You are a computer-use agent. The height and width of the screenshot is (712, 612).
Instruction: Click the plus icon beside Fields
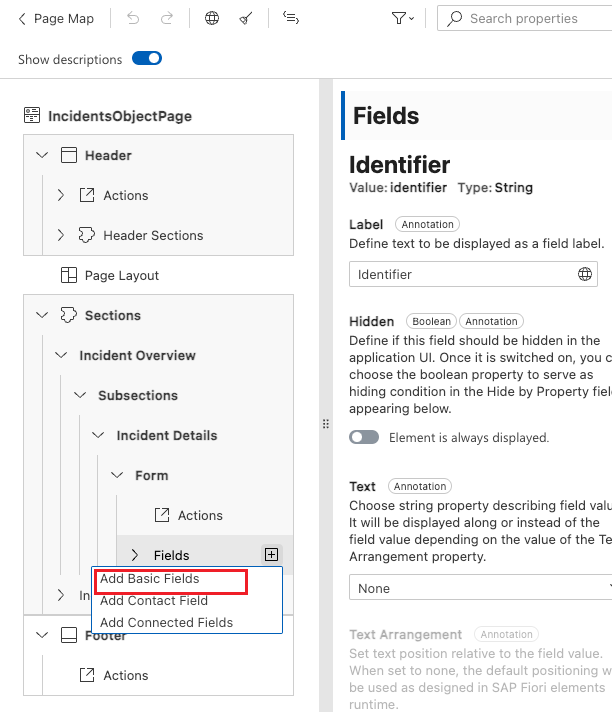(x=271, y=554)
